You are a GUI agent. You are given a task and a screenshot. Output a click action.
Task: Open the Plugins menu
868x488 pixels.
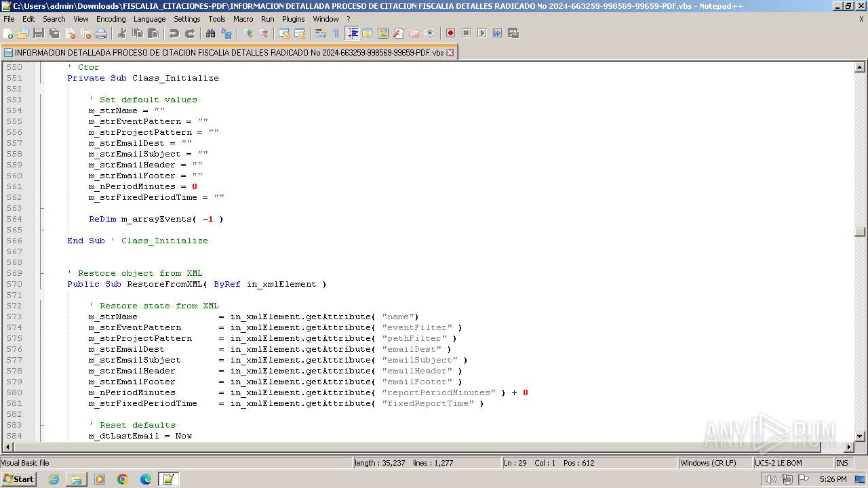click(x=294, y=19)
